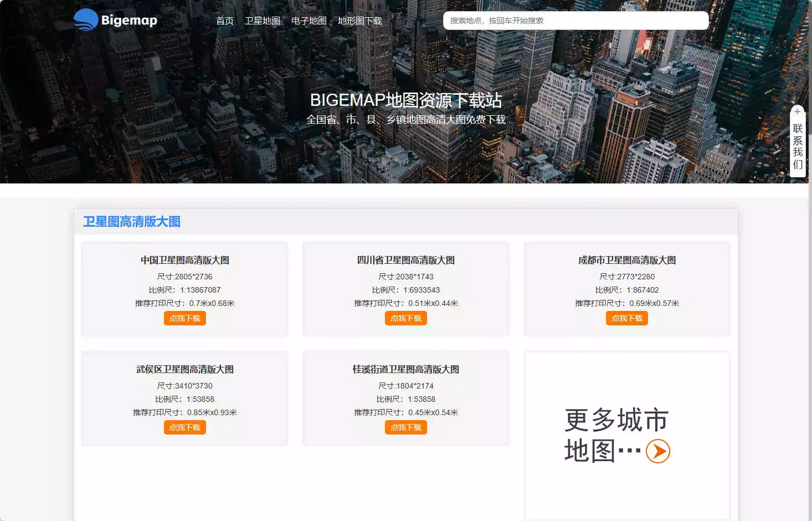Click the size text 尺寸:1804*2174
This screenshot has height=521, width=812.
[x=406, y=386]
